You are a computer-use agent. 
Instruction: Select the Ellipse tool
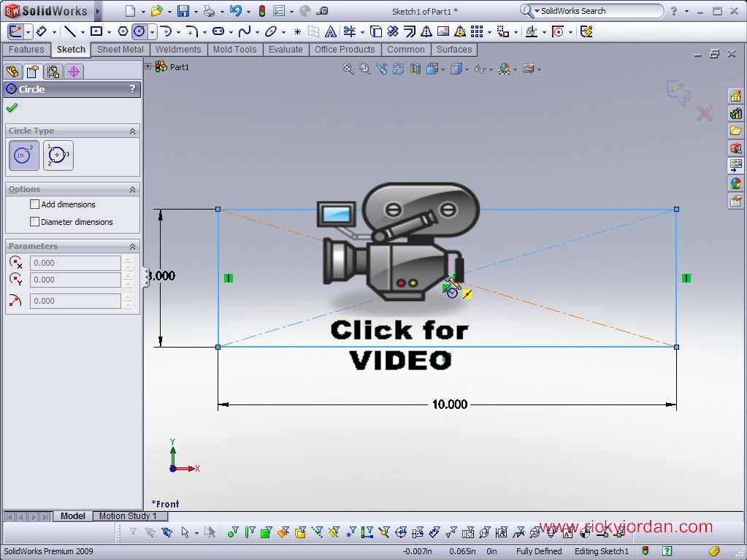point(270,31)
